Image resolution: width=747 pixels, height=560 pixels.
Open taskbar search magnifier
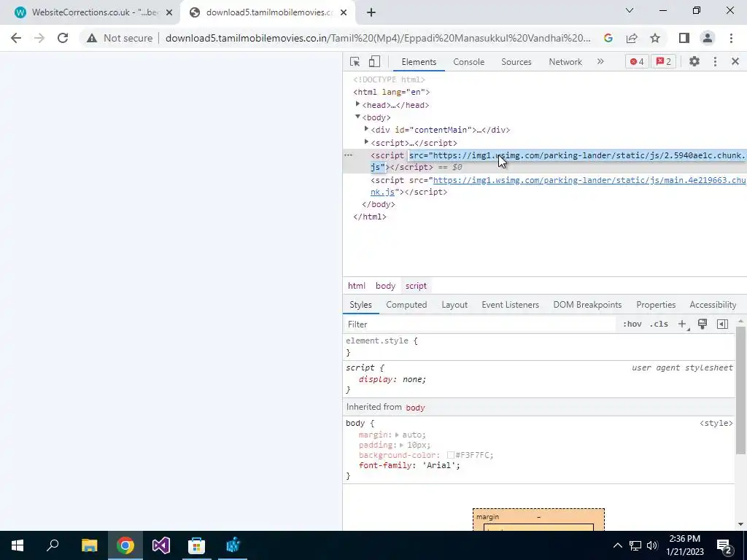point(53,545)
